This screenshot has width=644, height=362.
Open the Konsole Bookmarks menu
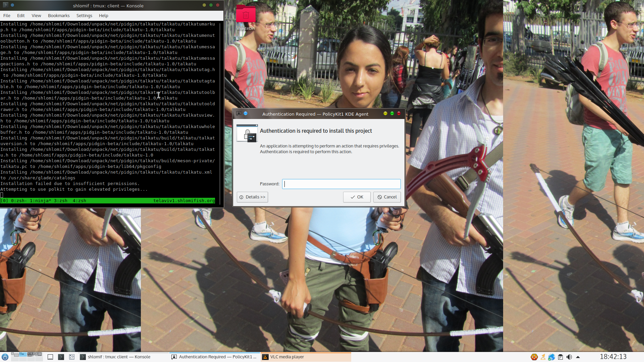59,16
